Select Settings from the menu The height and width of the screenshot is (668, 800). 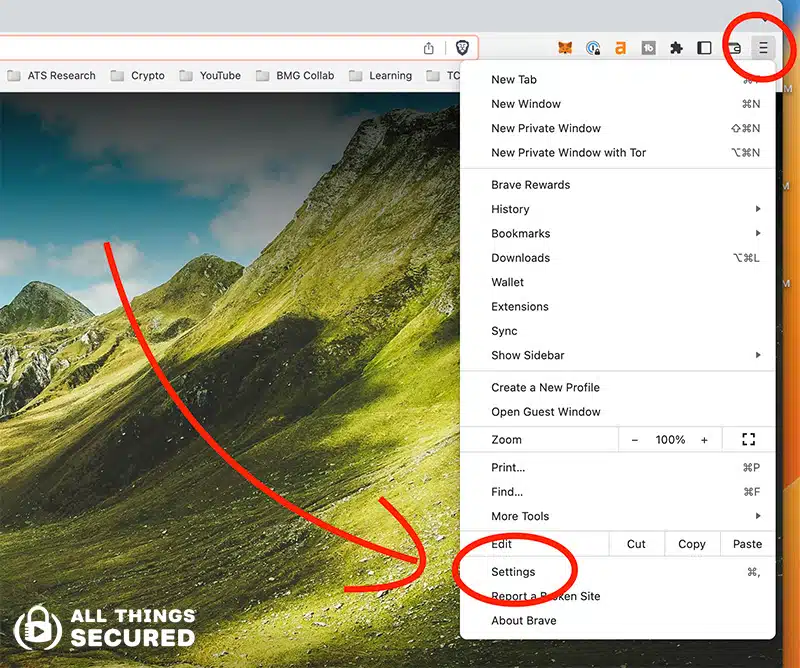[513, 571]
